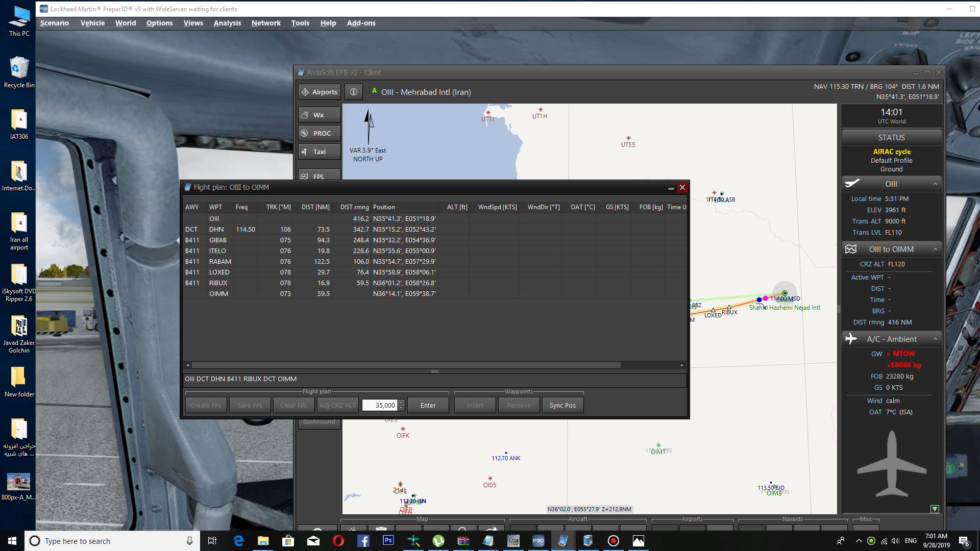
Task: Click the airport info icon
Action: point(354,92)
